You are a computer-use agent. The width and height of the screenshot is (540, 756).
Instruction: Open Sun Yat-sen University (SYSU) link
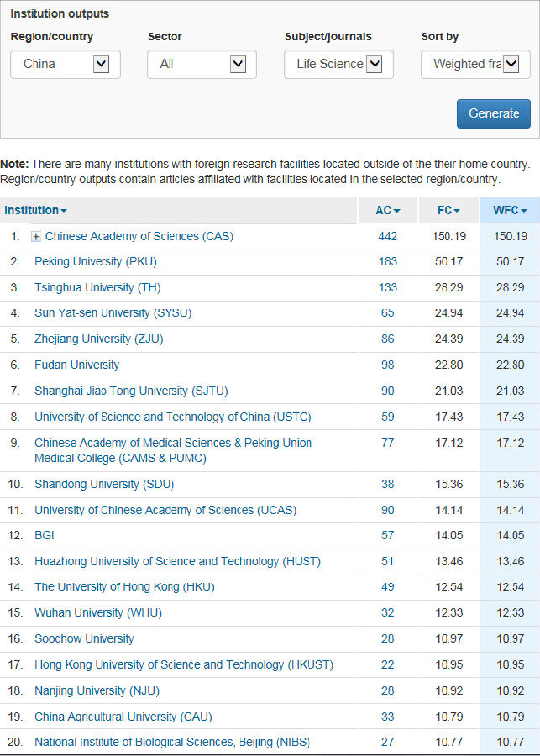[113, 313]
